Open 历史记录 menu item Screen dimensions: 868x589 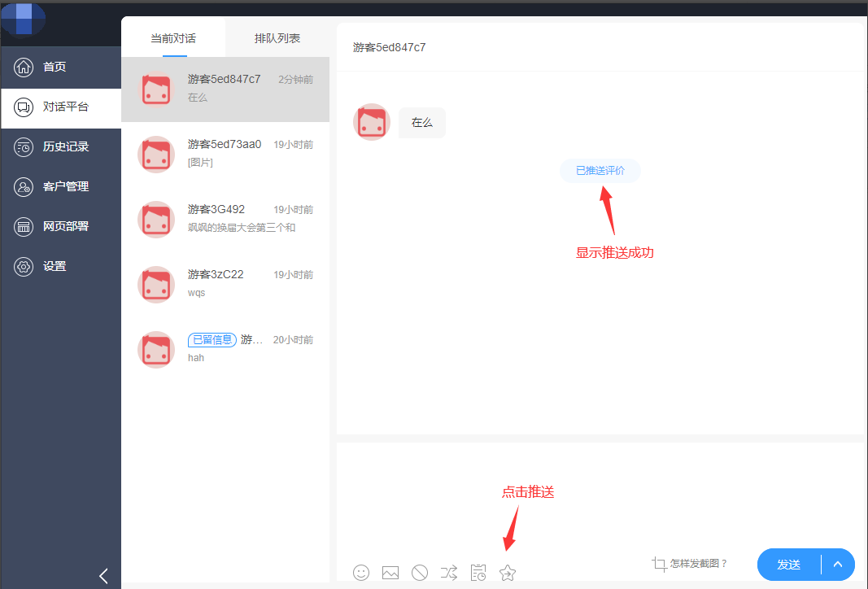(x=61, y=146)
